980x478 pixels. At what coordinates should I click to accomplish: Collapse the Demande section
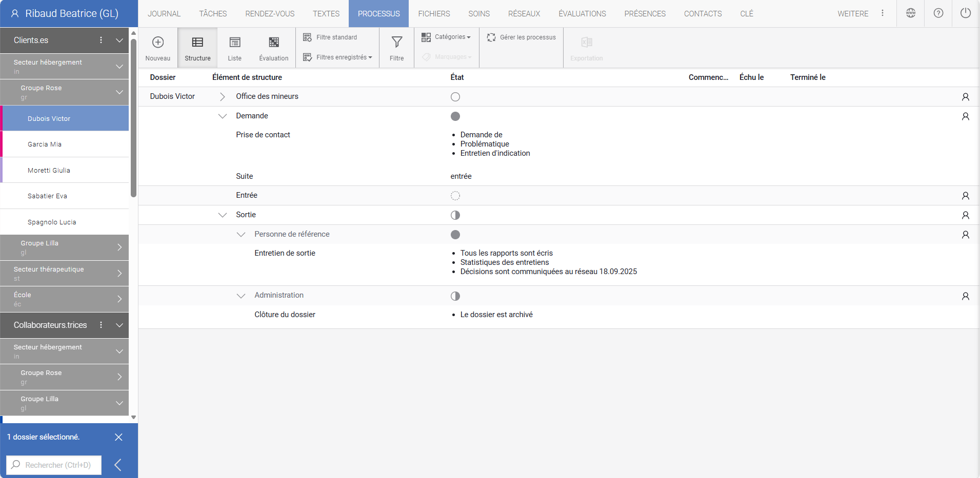tap(223, 116)
